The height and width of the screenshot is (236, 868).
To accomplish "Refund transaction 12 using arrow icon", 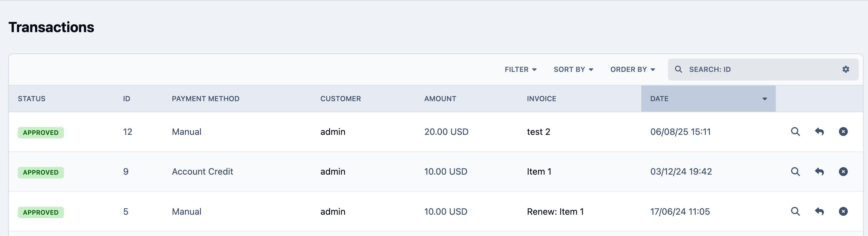I will click(x=819, y=131).
